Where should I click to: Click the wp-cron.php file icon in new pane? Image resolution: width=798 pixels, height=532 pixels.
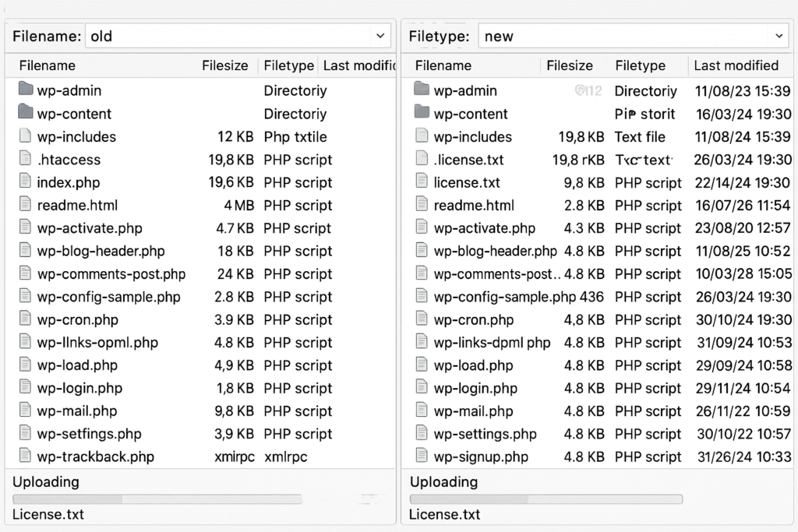(x=422, y=319)
